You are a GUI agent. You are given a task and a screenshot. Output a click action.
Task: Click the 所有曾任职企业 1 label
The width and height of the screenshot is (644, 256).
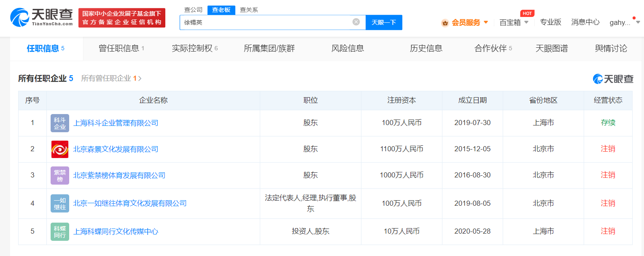click(x=109, y=79)
